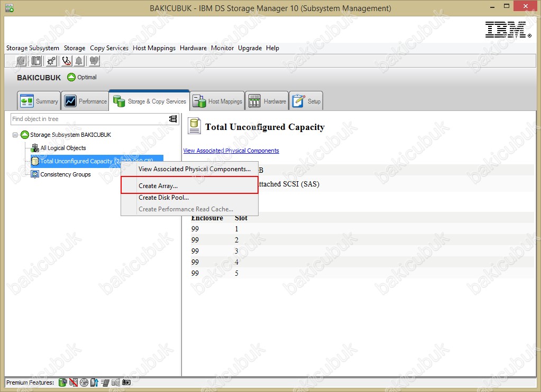Image resolution: width=541 pixels, height=392 pixels.
Task: Open the Monitor menu
Action: [x=223, y=48]
